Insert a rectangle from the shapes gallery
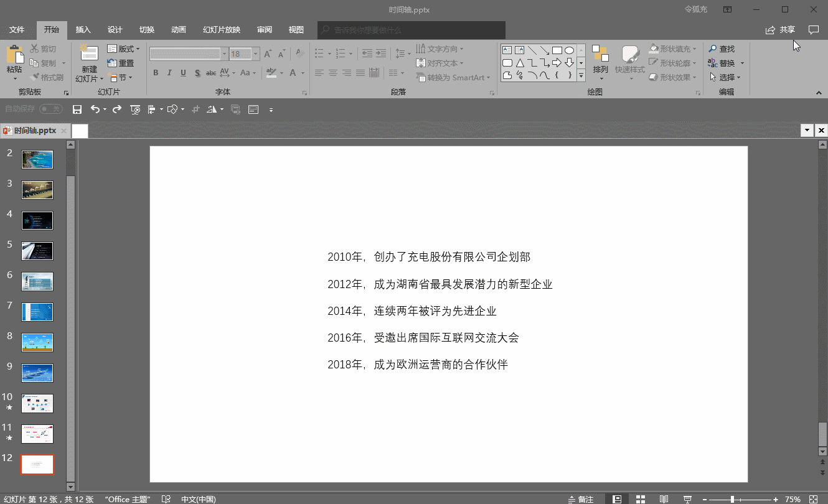This screenshot has height=504, width=828. [x=557, y=50]
